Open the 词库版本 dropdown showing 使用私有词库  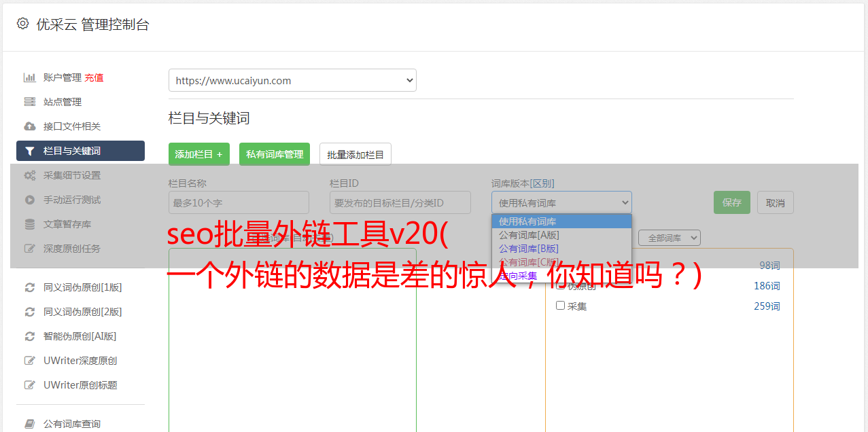pos(561,202)
